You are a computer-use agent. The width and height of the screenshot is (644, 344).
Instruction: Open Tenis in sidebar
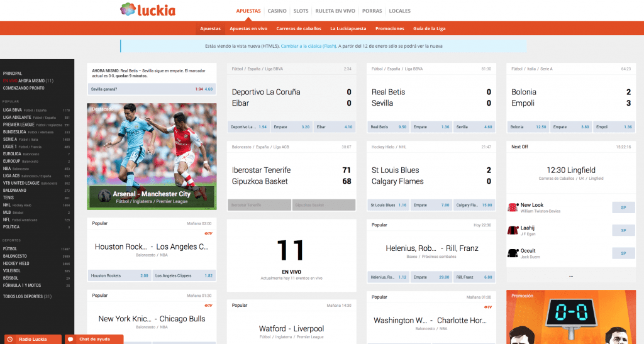click(x=36, y=197)
